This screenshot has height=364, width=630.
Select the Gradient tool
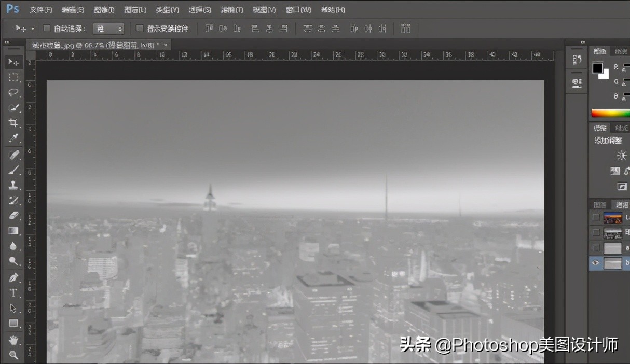pyautogui.click(x=13, y=231)
